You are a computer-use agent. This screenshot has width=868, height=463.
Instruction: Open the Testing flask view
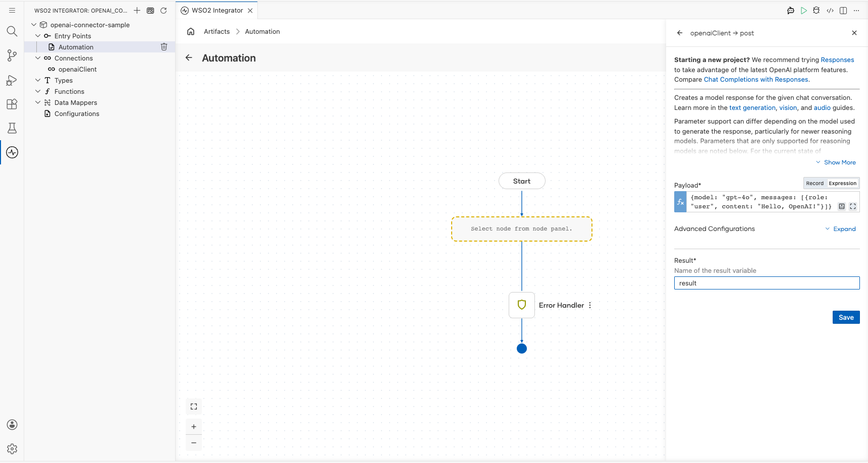(12, 128)
